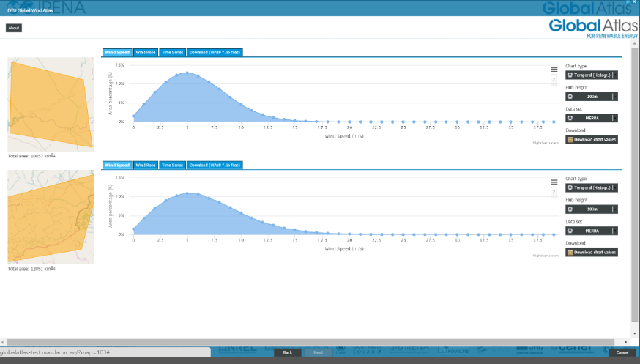The image size is (640, 364).
Task: Expand the bottom 100m hub height dropdown arrow
Action: [613, 209]
